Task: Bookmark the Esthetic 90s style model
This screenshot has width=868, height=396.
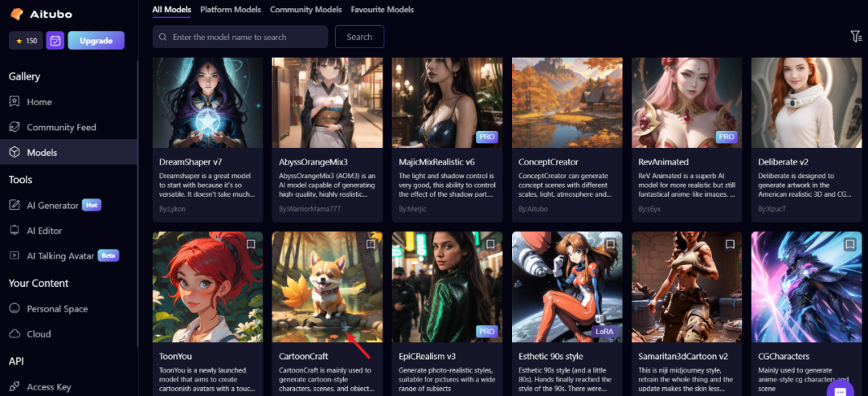Action: [611, 244]
